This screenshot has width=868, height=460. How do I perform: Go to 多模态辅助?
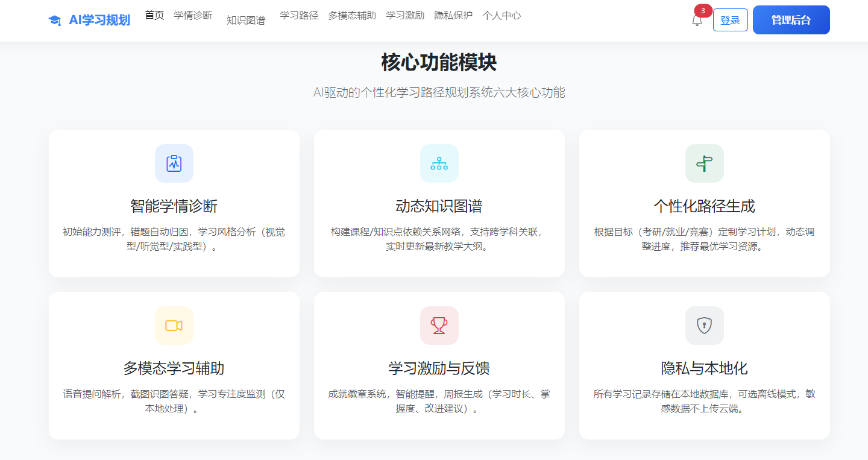[351, 15]
